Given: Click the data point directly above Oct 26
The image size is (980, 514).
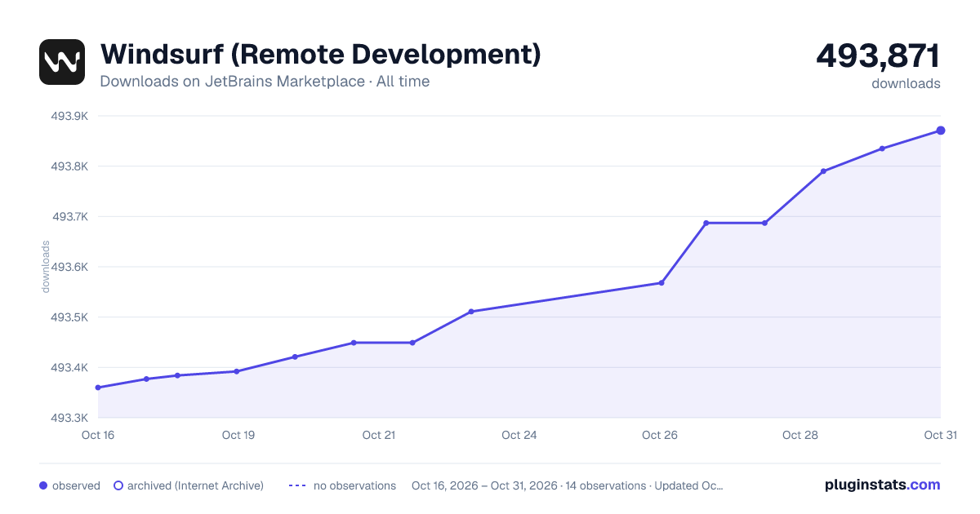Looking at the screenshot, I should coord(661,283).
